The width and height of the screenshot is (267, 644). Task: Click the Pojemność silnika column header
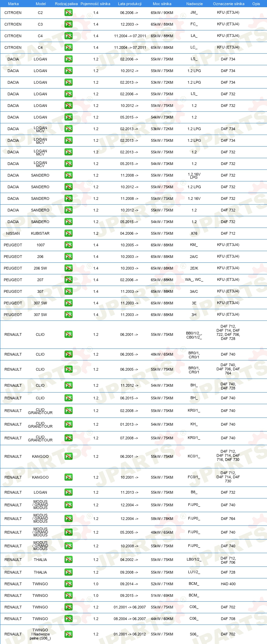95,4
